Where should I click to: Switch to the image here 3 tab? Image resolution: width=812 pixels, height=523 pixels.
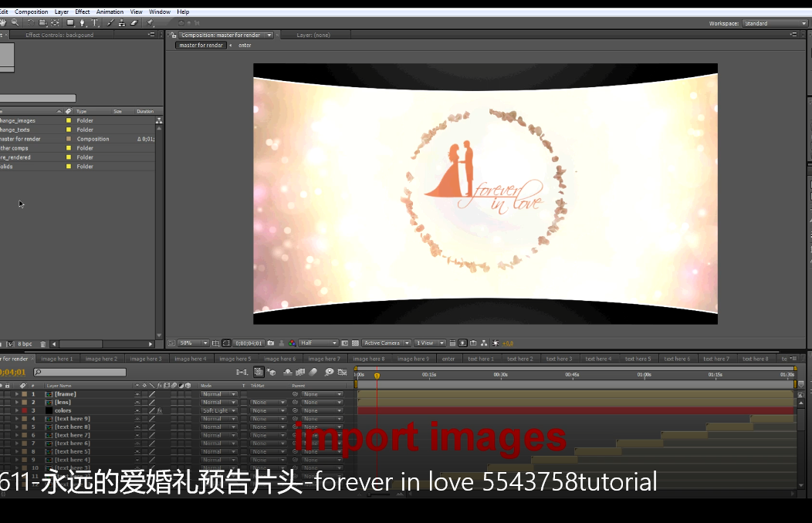point(145,359)
